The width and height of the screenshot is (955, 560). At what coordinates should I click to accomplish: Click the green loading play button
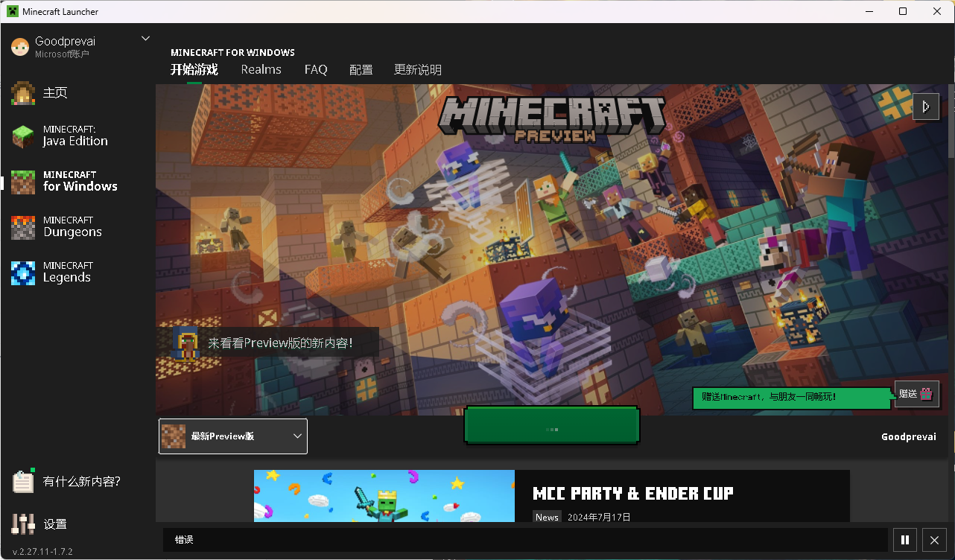pos(552,426)
